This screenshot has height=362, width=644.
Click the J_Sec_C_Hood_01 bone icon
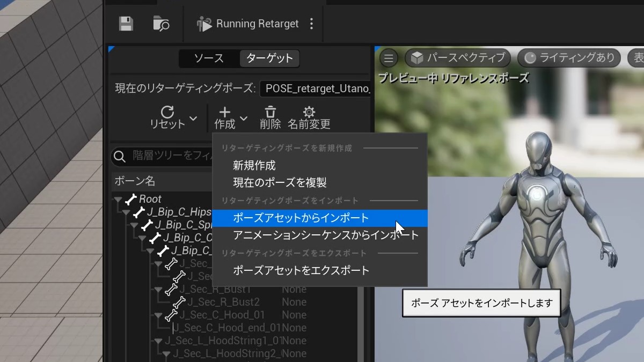171,315
